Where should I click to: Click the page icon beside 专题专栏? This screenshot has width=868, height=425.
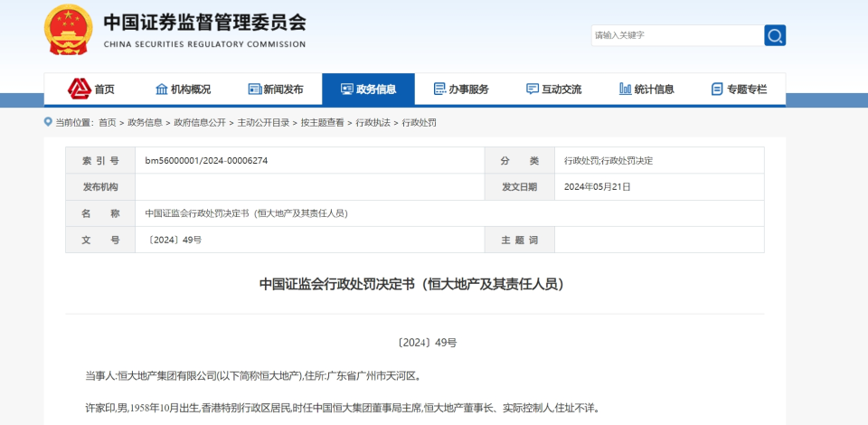pyautogui.click(x=717, y=90)
